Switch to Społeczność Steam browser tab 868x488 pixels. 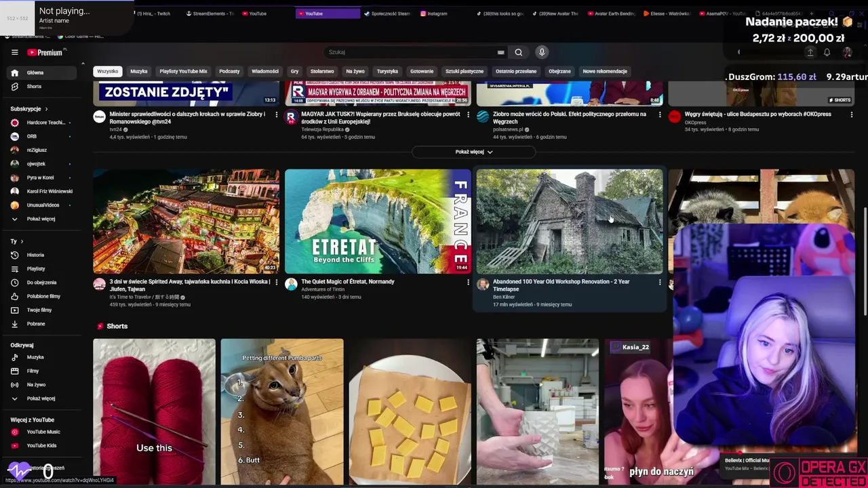[x=387, y=14]
